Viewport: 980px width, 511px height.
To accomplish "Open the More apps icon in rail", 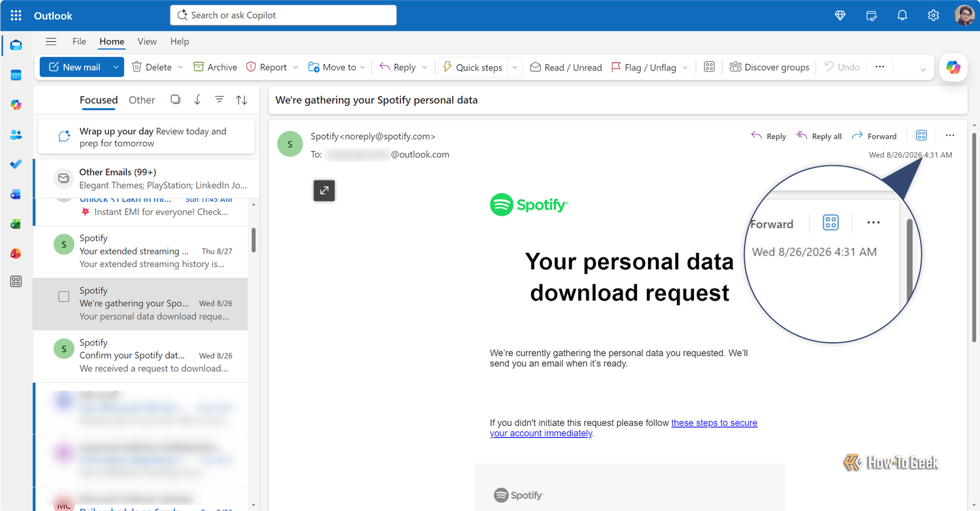I will 16,282.
